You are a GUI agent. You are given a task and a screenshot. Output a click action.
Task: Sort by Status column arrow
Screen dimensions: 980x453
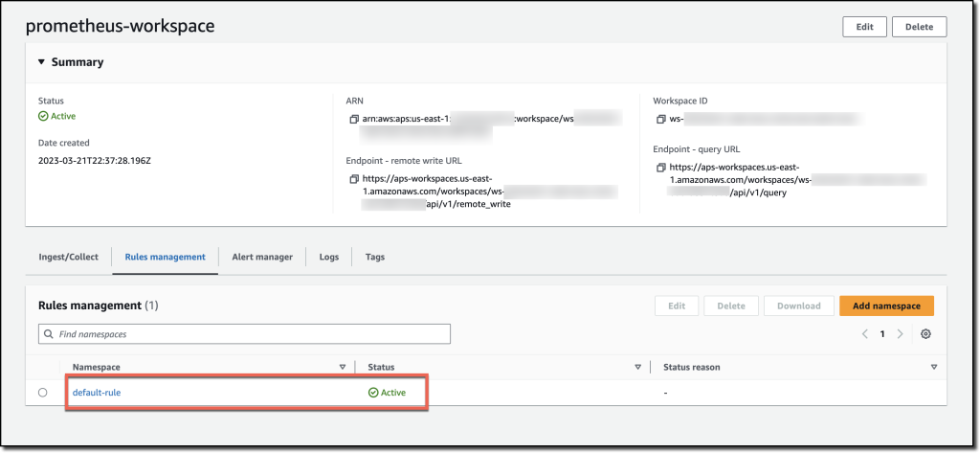pyautogui.click(x=638, y=367)
